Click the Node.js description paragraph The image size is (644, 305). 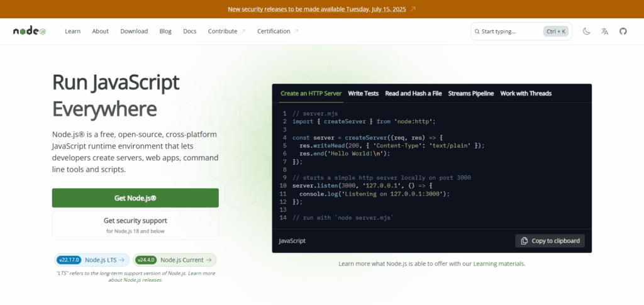(135, 152)
